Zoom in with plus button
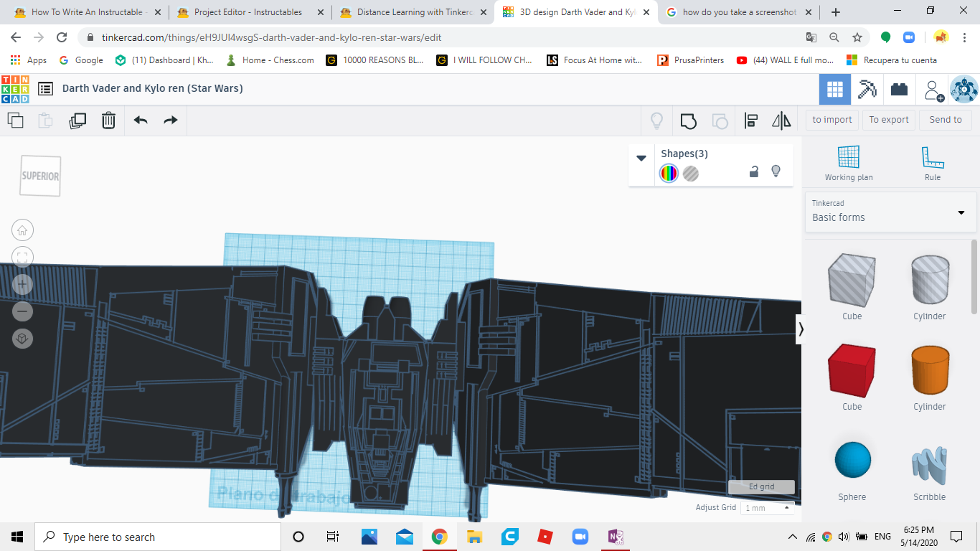980x551 pixels. [x=22, y=284]
